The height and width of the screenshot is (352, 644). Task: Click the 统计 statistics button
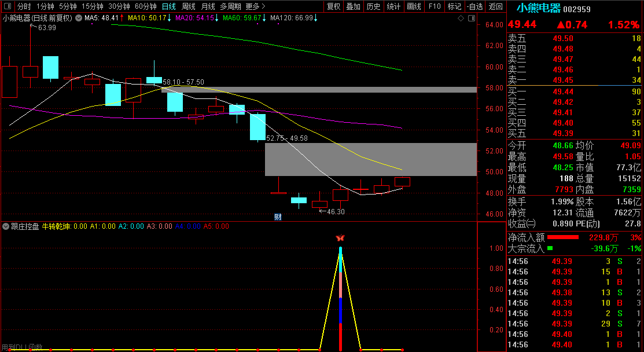click(393, 6)
